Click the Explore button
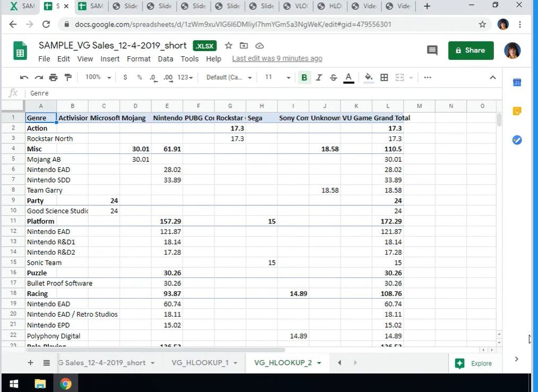This screenshot has width=538, height=392. pos(473,363)
